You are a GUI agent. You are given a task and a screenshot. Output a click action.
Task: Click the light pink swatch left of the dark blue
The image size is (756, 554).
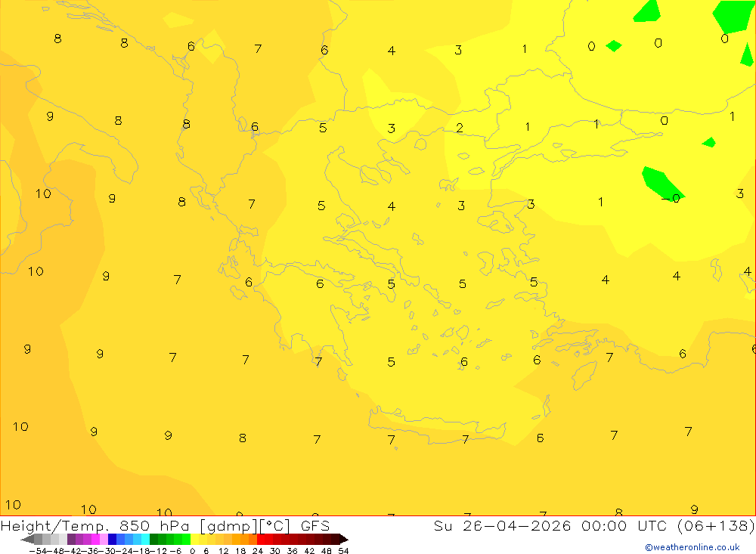pos(104,539)
